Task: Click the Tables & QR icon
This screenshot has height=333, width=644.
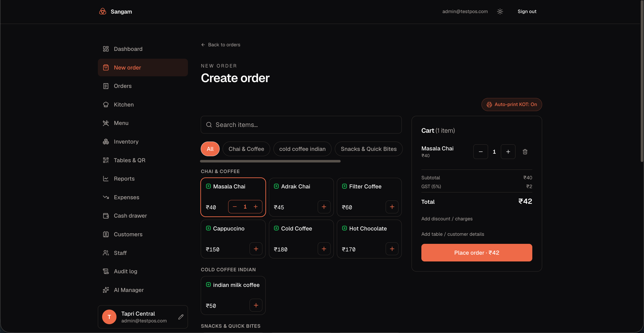Action: 106,160
